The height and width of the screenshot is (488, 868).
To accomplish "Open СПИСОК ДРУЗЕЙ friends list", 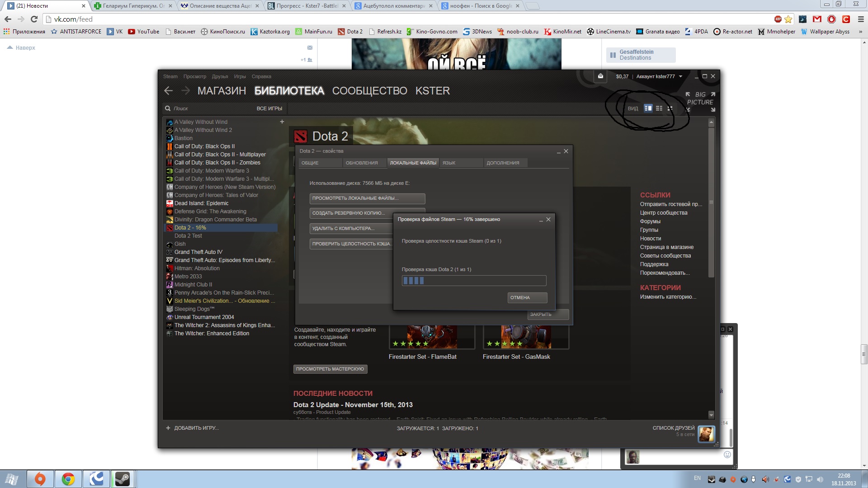I will [673, 428].
